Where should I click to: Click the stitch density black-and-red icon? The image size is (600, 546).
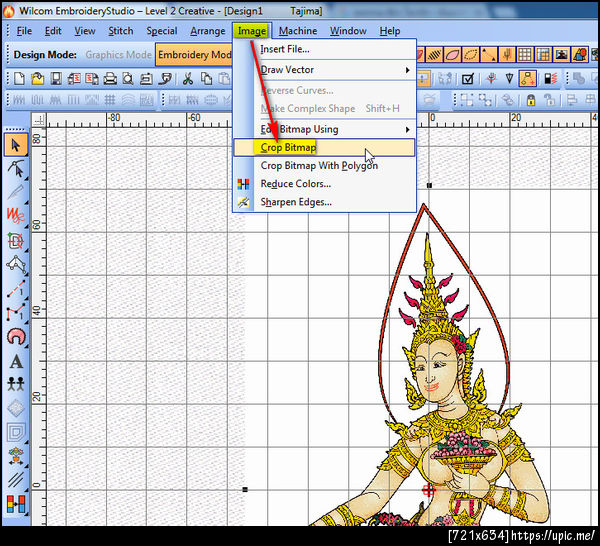point(550,79)
